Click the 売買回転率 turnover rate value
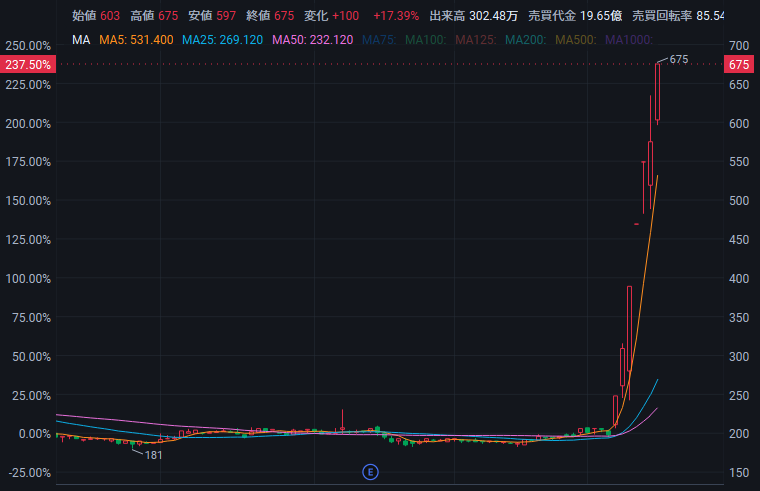Viewport: 760px width, 491px height. click(x=678, y=16)
